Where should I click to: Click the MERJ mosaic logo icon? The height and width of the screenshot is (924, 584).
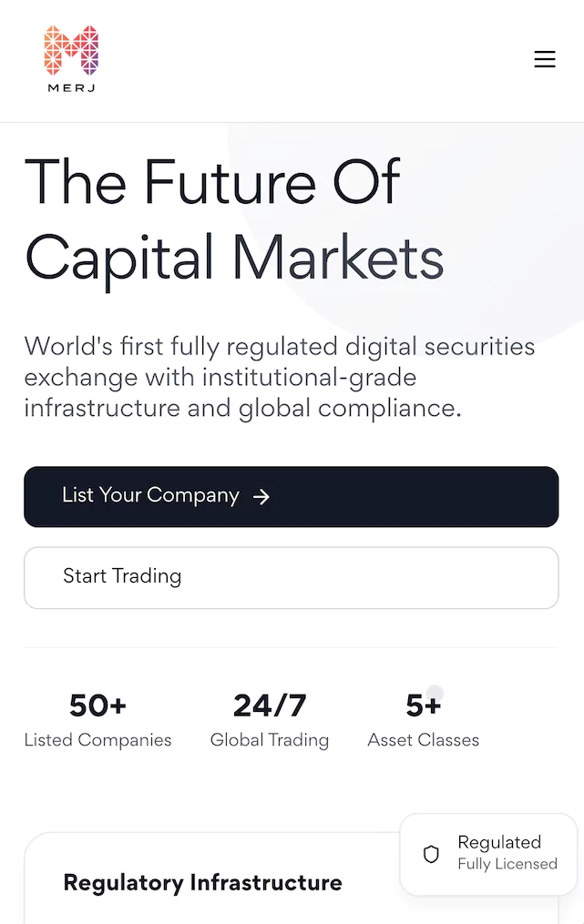pos(71,50)
